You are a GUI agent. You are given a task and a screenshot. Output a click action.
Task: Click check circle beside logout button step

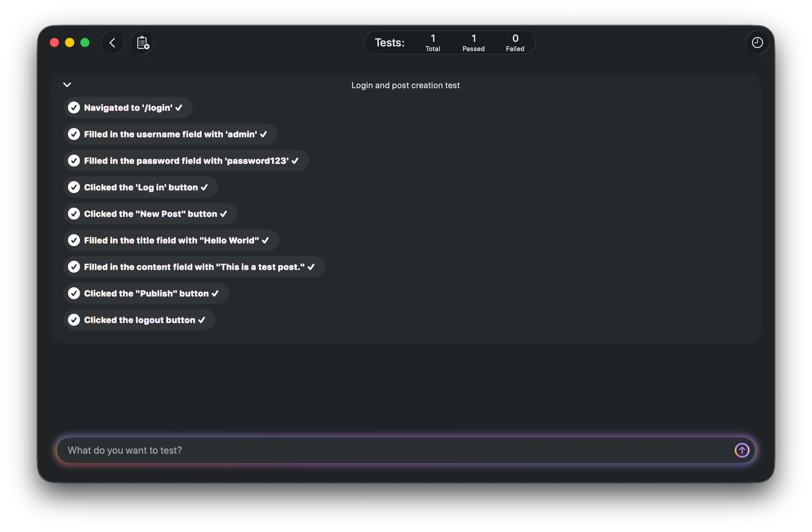(x=74, y=320)
